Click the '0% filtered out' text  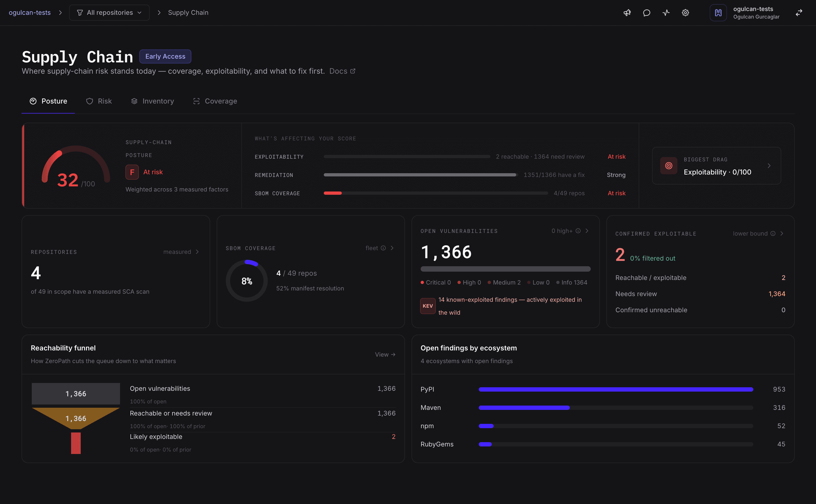tap(652, 258)
